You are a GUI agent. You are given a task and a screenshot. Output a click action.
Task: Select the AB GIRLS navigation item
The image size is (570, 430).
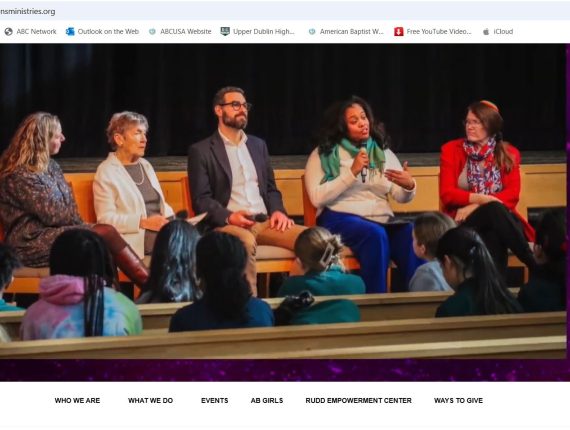click(x=267, y=401)
